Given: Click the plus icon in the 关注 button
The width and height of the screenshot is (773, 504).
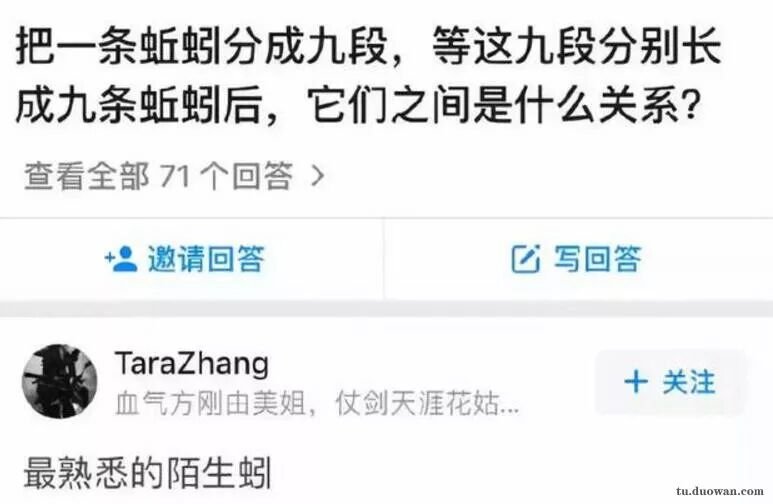Looking at the screenshot, I should 635,382.
